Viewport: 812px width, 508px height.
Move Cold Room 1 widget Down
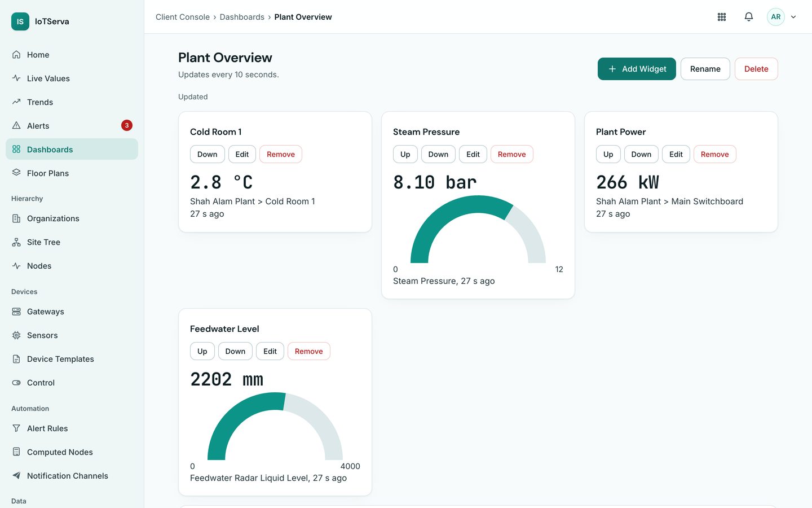(x=208, y=154)
